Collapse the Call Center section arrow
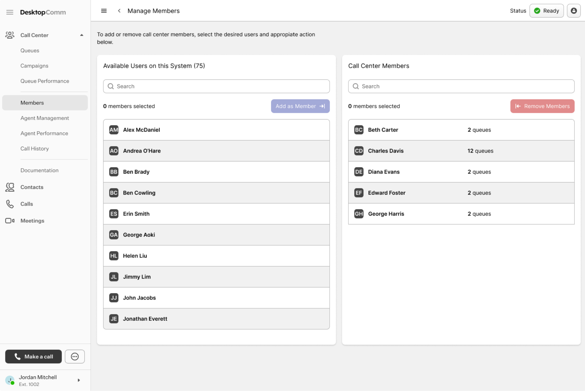 82,35
